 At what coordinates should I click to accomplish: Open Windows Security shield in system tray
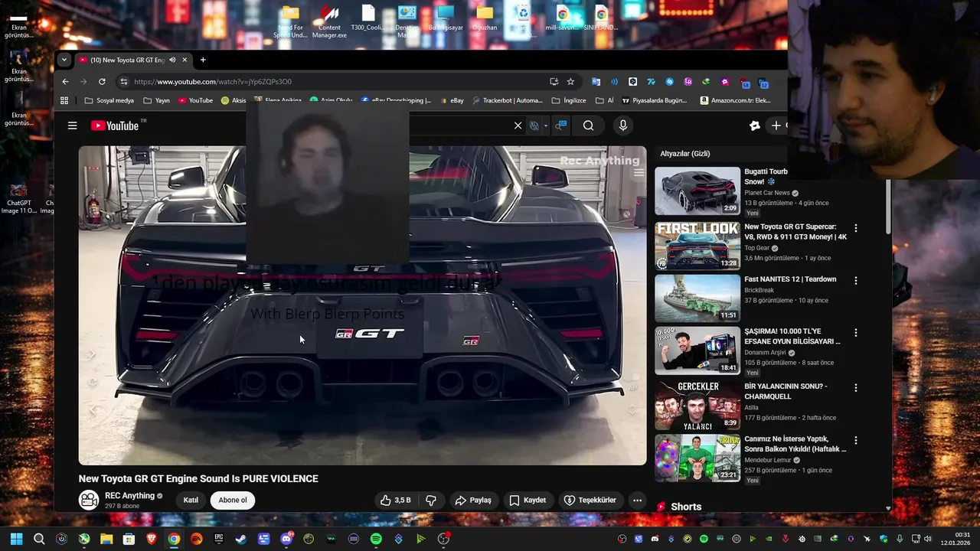[x=884, y=539]
